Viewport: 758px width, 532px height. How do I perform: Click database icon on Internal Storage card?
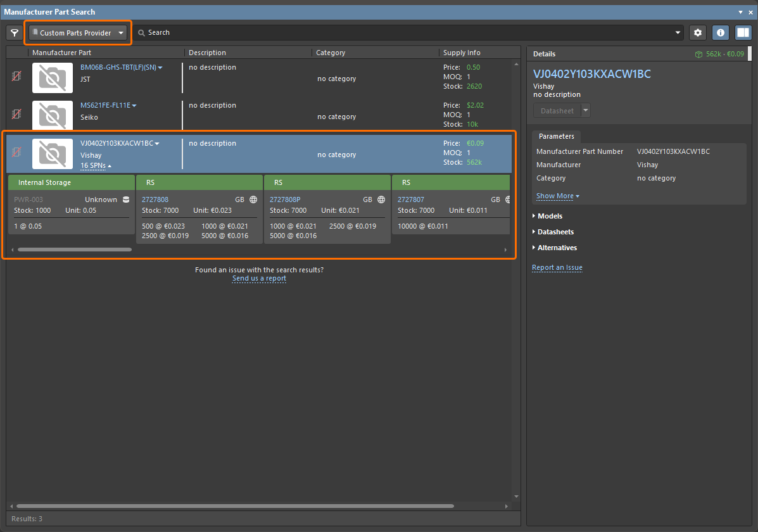125,199
